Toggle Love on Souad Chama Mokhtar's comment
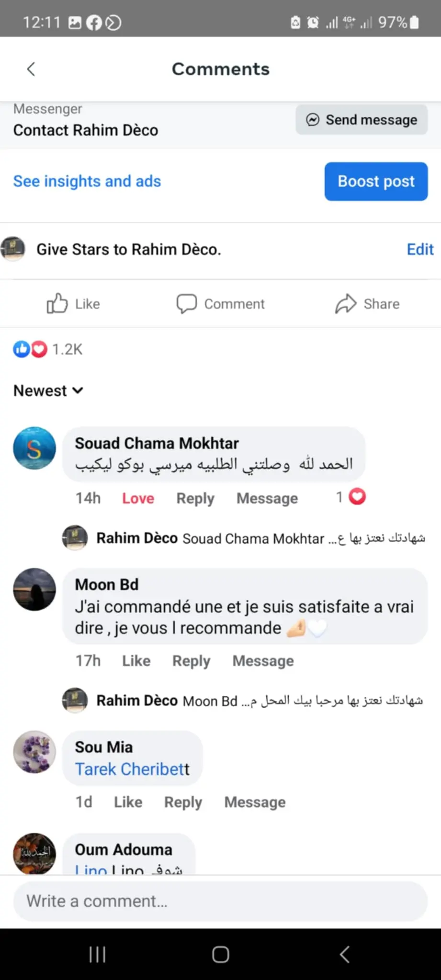The height and width of the screenshot is (980, 441). (138, 498)
